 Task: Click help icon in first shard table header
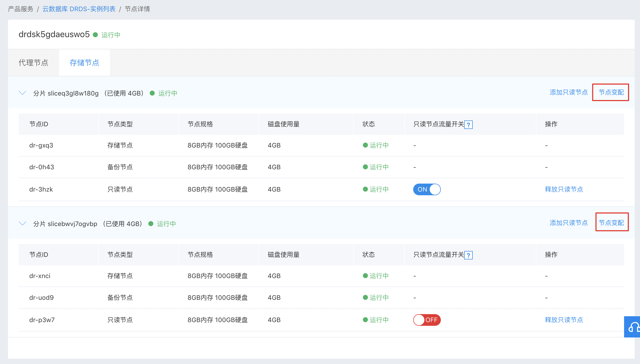point(468,125)
